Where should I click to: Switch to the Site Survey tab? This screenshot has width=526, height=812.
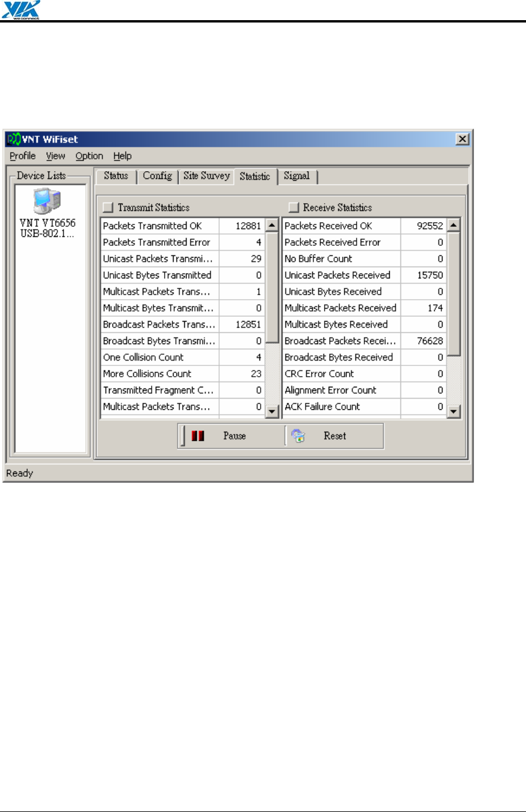[x=206, y=176]
